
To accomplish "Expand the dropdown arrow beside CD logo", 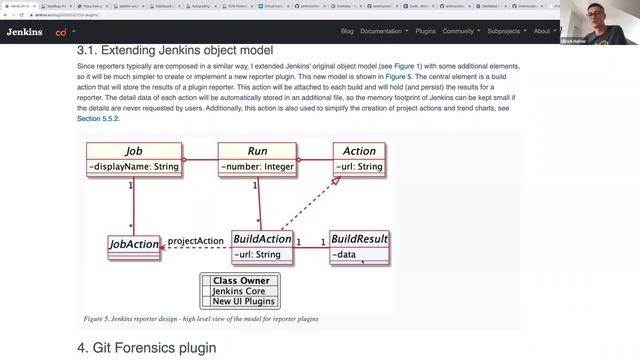I will 74,31.
